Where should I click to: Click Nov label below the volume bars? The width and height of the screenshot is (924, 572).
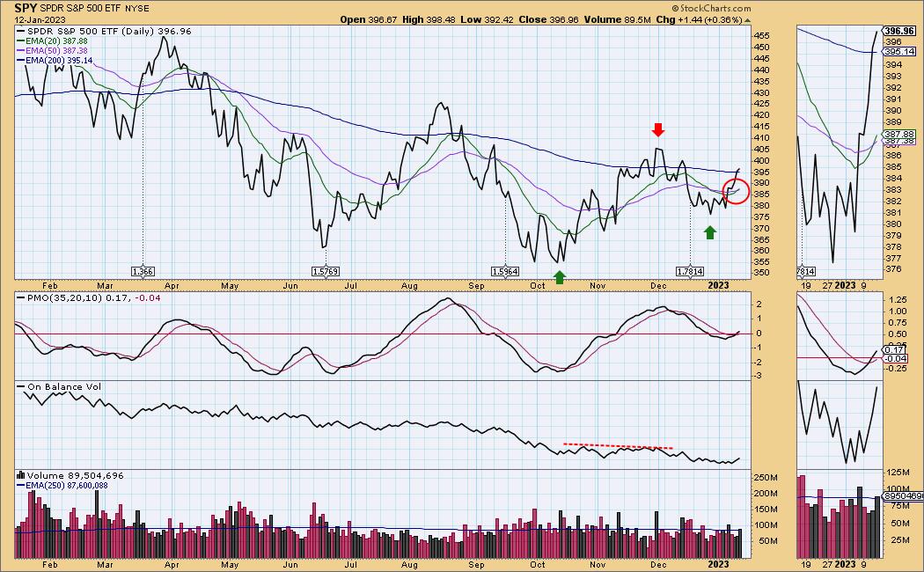tap(598, 564)
